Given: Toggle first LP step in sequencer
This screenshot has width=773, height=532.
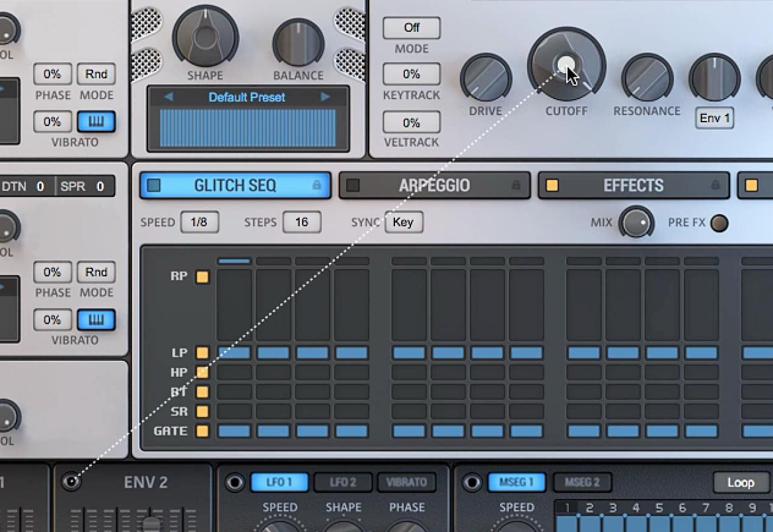Looking at the screenshot, I should (234, 352).
